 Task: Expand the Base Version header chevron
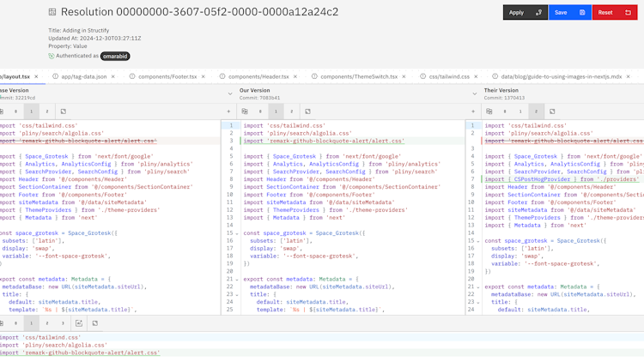click(x=230, y=94)
